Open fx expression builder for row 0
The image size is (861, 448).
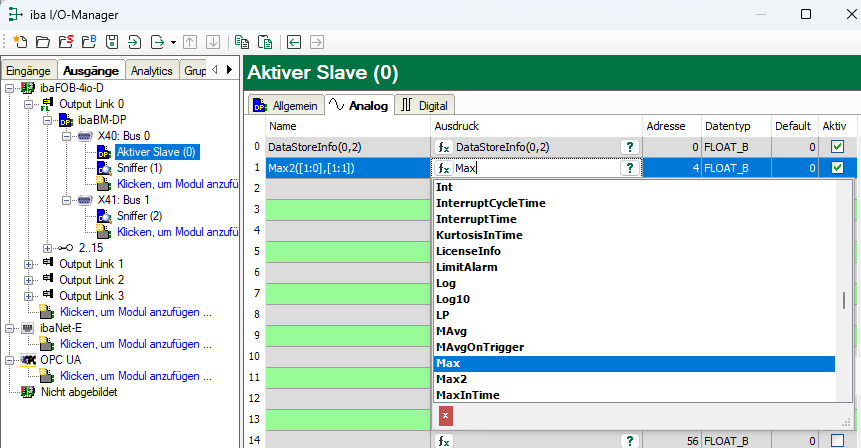click(x=445, y=147)
